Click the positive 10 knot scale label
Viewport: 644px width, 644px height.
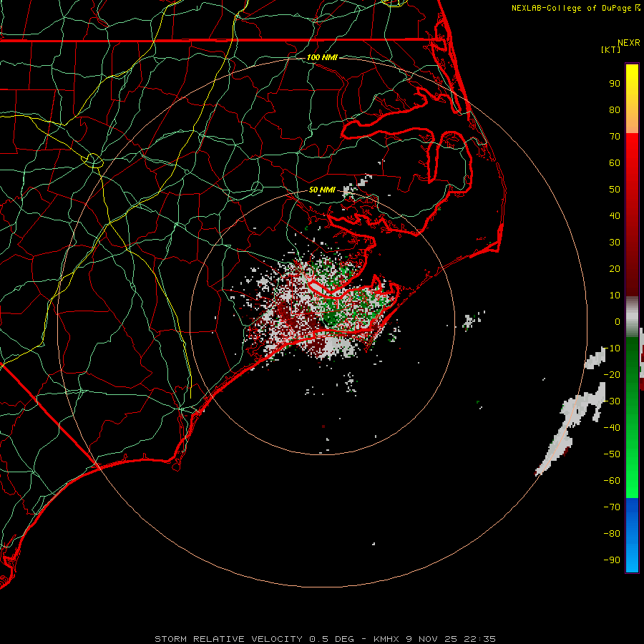pyautogui.click(x=615, y=296)
